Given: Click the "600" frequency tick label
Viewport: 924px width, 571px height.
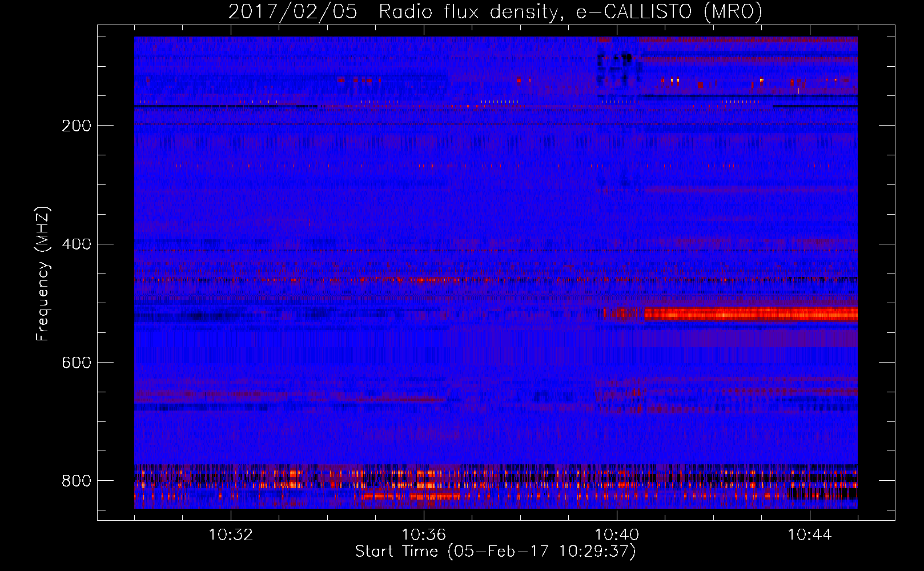Looking at the screenshot, I should [77, 363].
